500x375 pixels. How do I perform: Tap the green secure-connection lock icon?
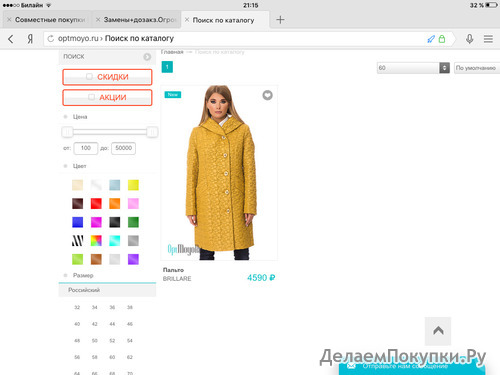[x=442, y=39]
